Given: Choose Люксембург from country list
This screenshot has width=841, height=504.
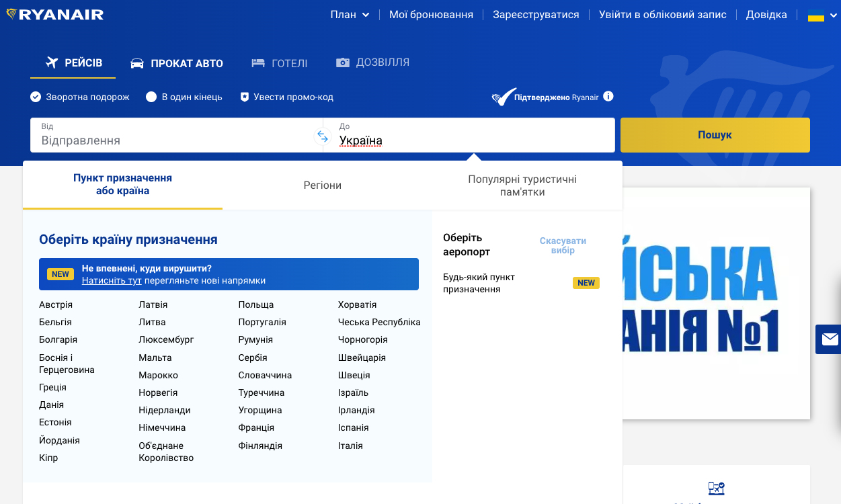Looking at the screenshot, I should point(166,339).
